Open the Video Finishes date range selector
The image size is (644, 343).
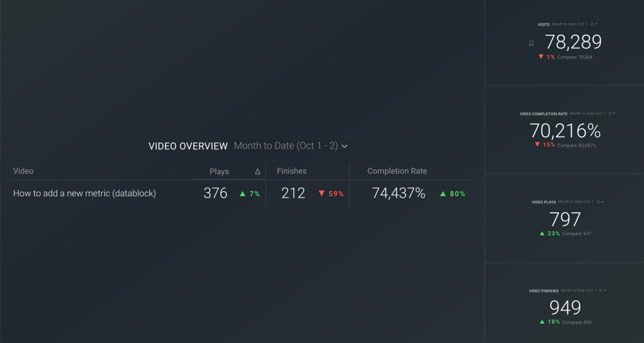(583, 291)
